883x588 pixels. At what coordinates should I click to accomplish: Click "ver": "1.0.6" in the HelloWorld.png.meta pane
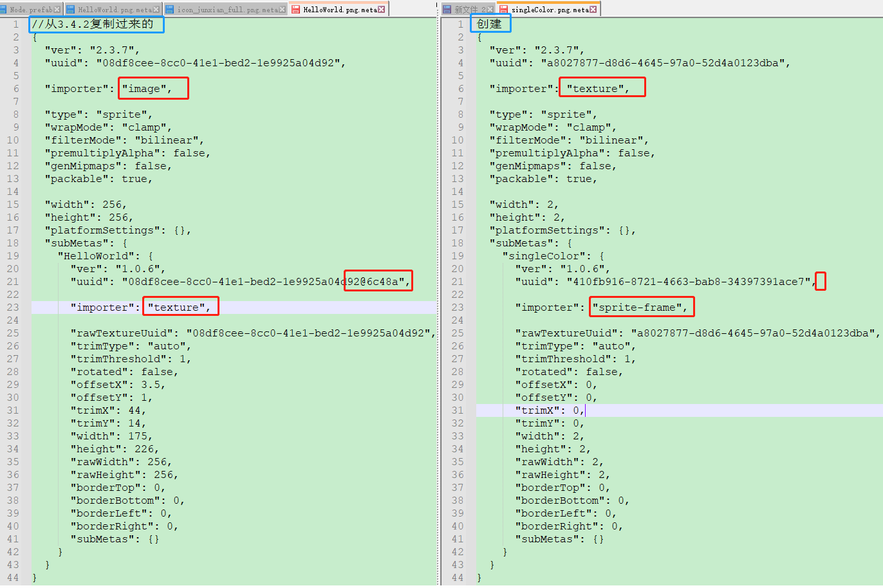click(x=118, y=269)
